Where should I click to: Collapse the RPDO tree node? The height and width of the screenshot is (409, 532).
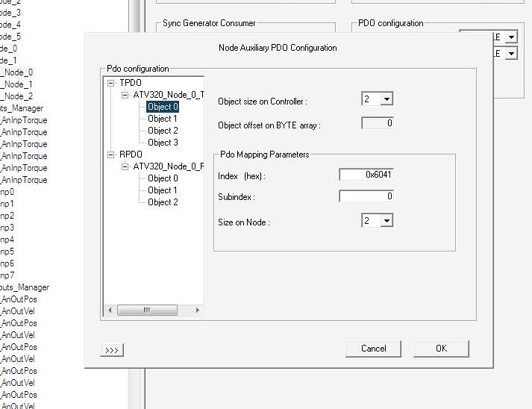tap(111, 154)
